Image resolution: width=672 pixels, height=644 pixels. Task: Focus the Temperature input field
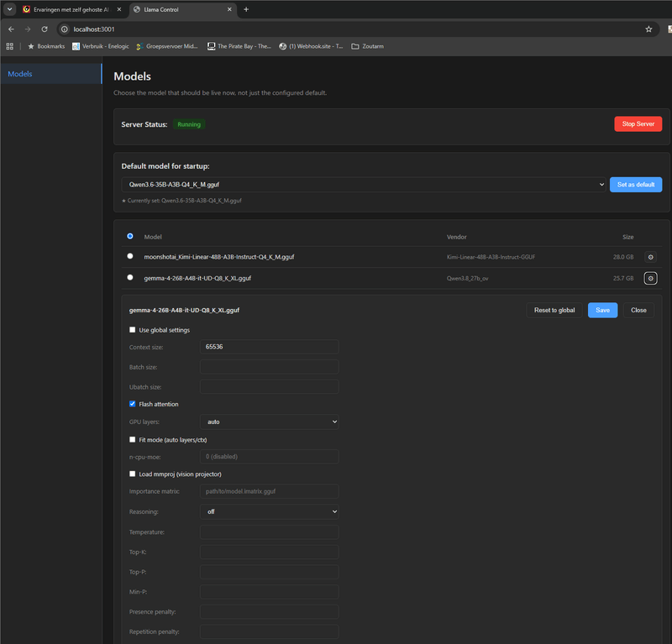(x=269, y=532)
